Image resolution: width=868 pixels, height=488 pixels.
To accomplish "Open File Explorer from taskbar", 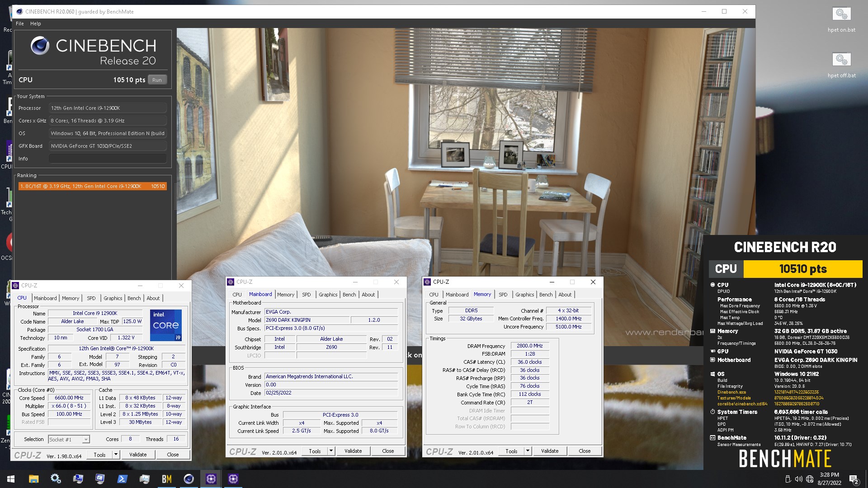I will tap(33, 479).
